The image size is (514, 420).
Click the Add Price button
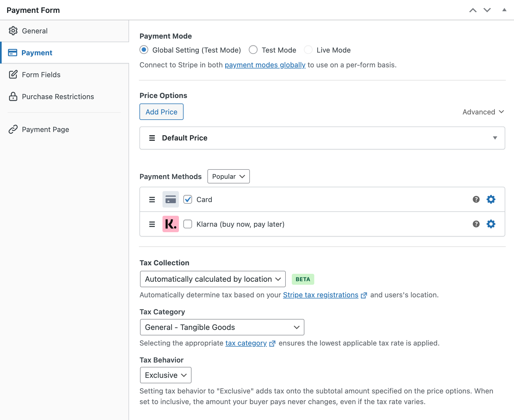pyautogui.click(x=161, y=112)
